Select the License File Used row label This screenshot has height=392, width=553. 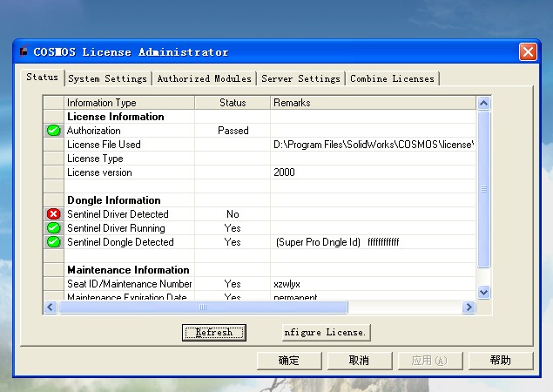click(104, 145)
